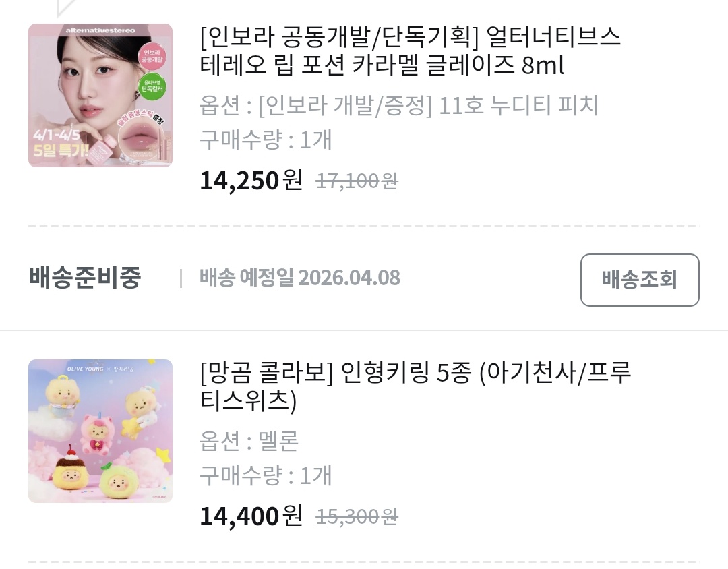Select the 14,250원 sale price text
This screenshot has width=728, height=569.
[x=251, y=180]
